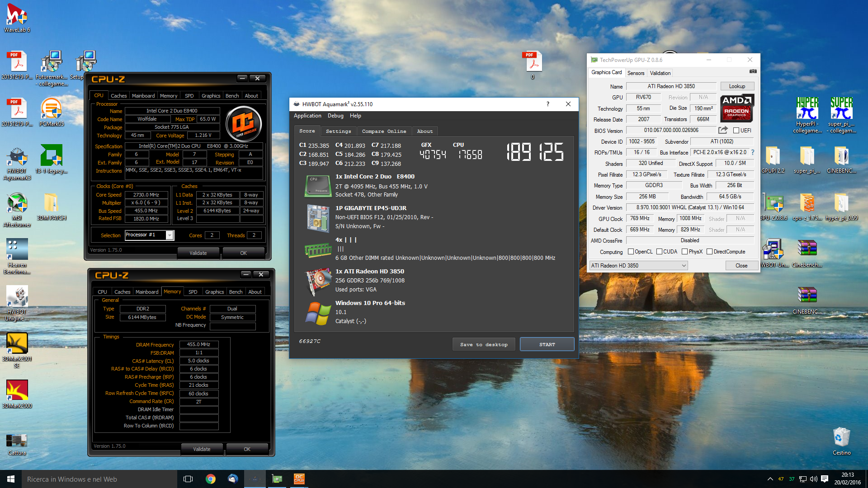Open Application menu in Aquamark
The image size is (868, 488).
pos(307,116)
